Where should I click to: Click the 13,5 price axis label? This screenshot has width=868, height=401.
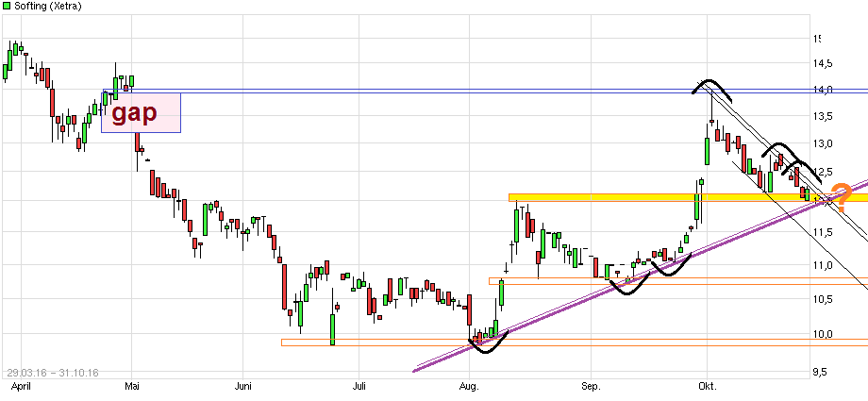coord(823,116)
